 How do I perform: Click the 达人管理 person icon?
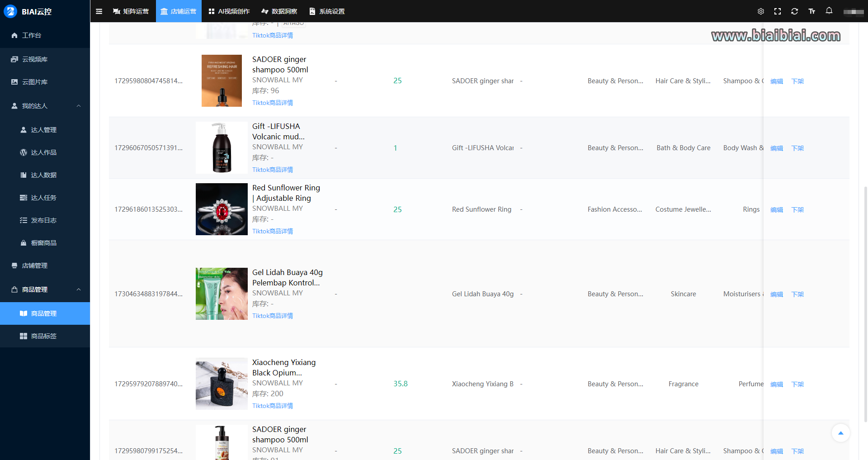tap(24, 130)
